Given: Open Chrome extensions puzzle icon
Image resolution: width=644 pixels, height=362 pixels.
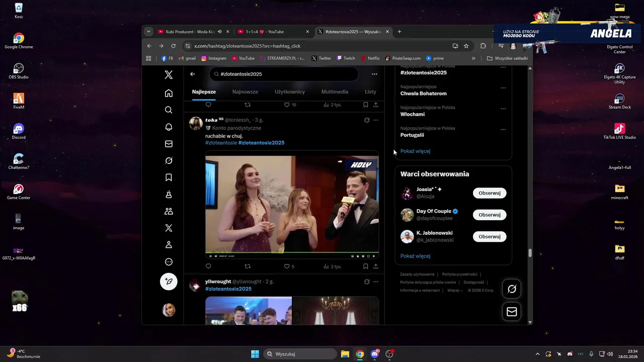Looking at the screenshot, I should (x=483, y=46).
